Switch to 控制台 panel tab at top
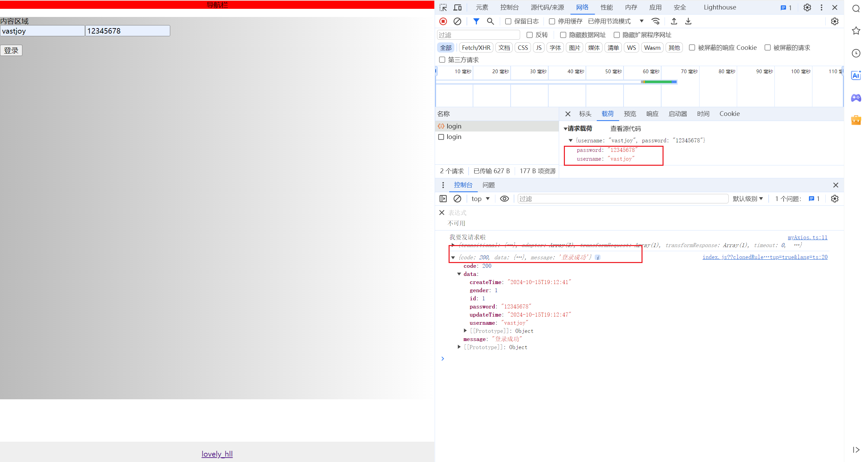The height and width of the screenshot is (462, 868). (509, 7)
